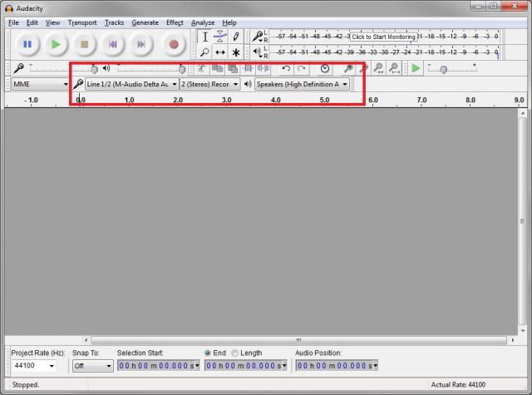Image resolution: width=532 pixels, height=395 pixels.
Task: Open Selection Start time format arrow
Action: [197, 365]
